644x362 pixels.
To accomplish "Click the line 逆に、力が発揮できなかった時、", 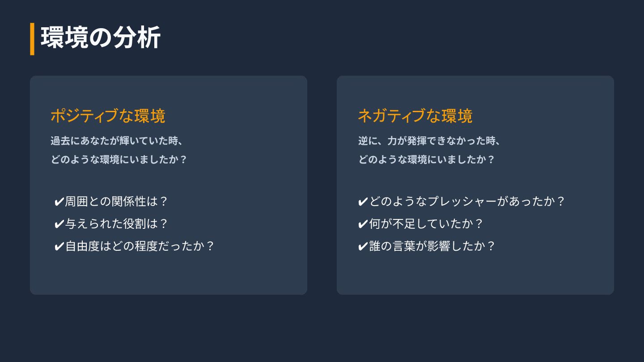I will point(429,141).
